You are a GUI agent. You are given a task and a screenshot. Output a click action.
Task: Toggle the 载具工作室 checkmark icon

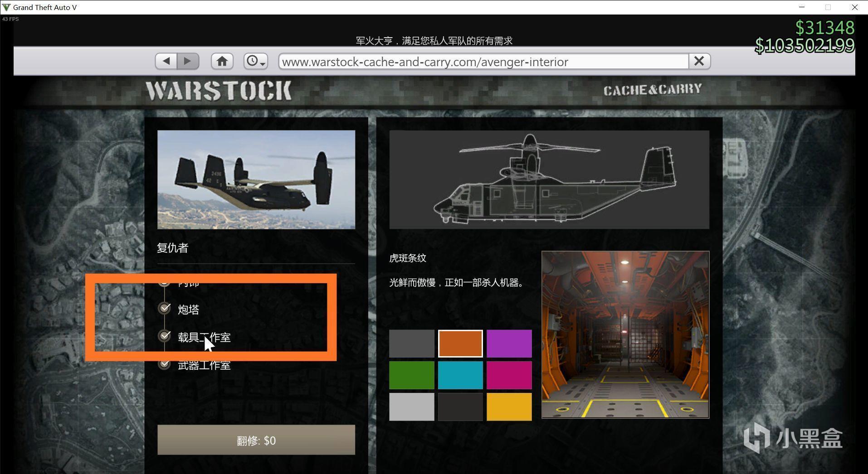pyautogui.click(x=165, y=336)
